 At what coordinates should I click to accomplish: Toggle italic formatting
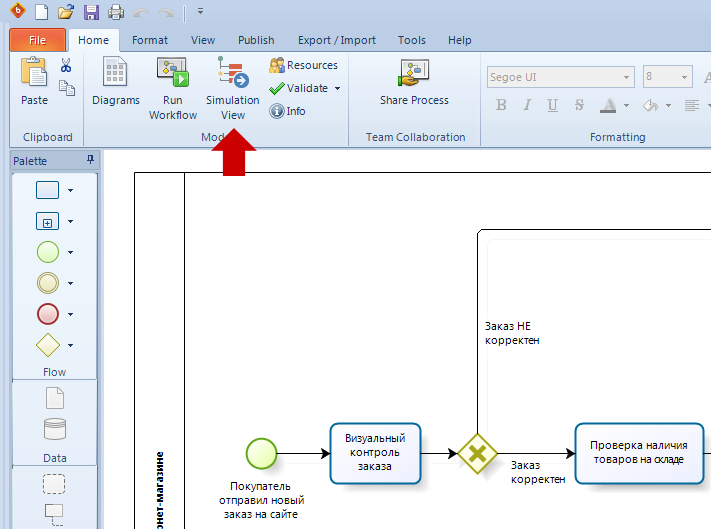[x=527, y=105]
